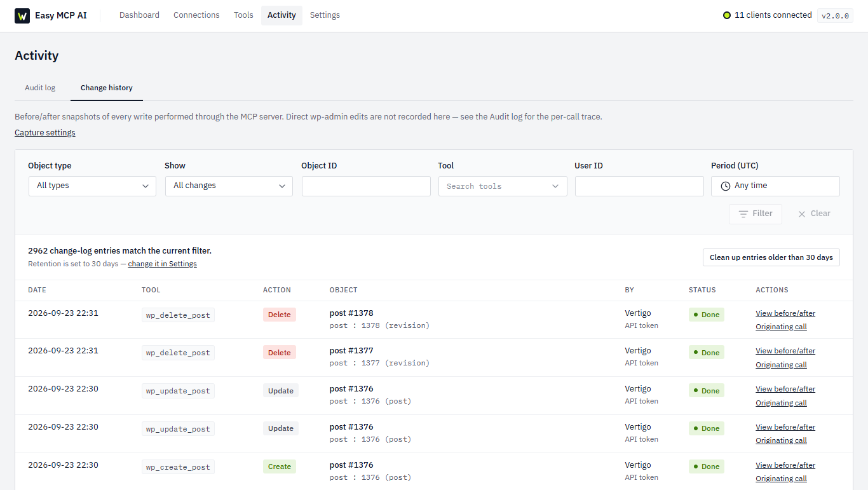
Task: Open Originating call for the wp_create_post row
Action: [x=781, y=479]
